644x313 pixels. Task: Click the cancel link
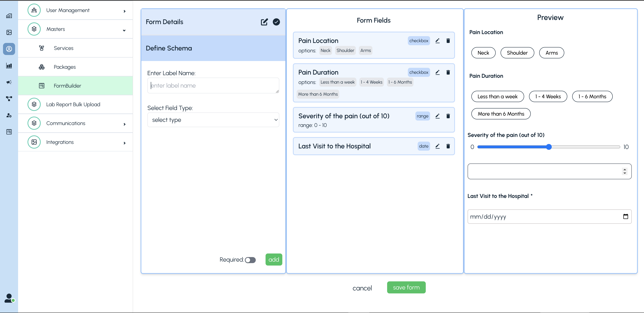point(362,288)
